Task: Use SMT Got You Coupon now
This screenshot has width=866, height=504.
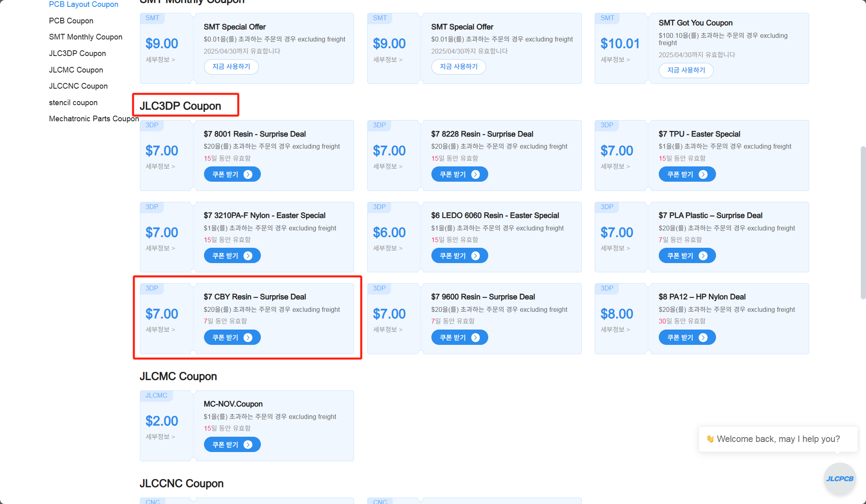Action: click(x=686, y=70)
